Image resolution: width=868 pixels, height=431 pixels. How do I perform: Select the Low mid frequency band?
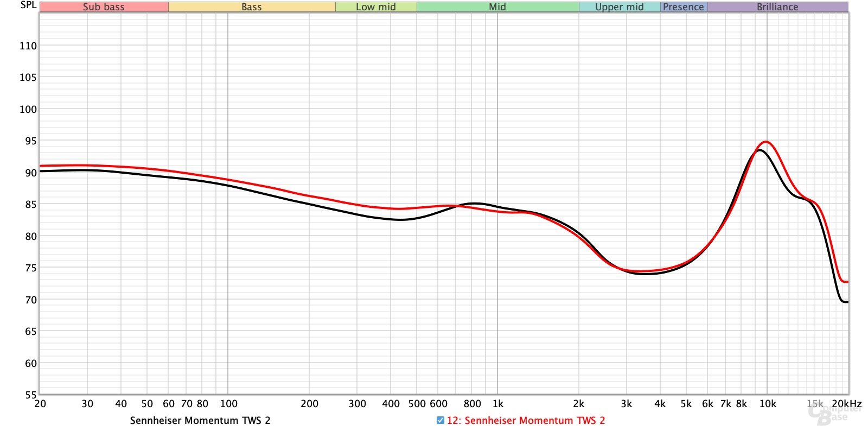pos(376,7)
